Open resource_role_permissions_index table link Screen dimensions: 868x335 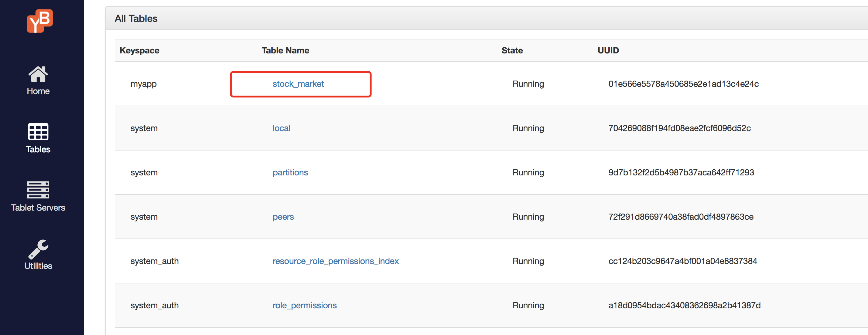click(336, 261)
